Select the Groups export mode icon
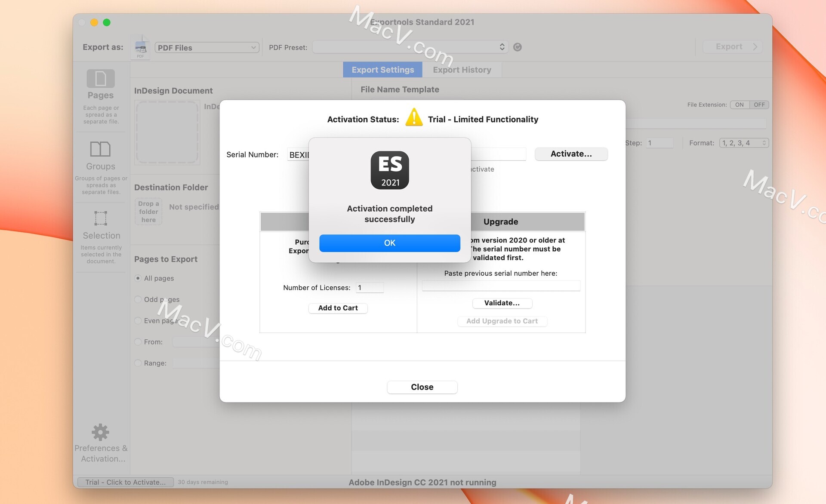Screen dimensions: 826x504 (x=100, y=149)
